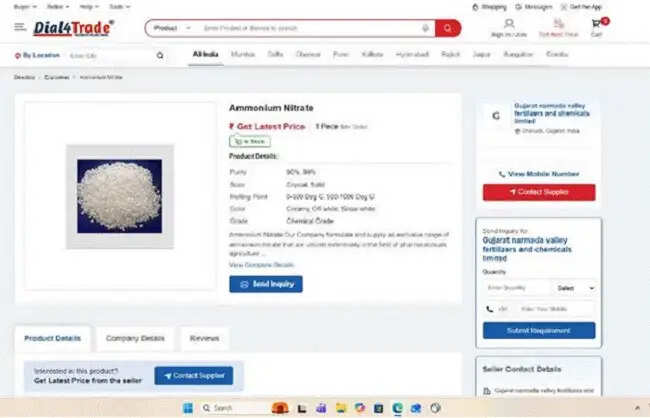This screenshot has height=418, width=650.
Task: Click the seller address icon under Seller Contact Details
Action: pos(487,391)
